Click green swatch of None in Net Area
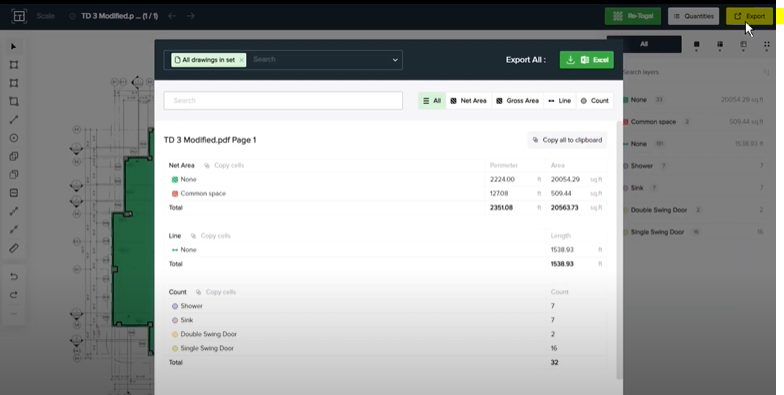784x395 pixels. point(175,180)
